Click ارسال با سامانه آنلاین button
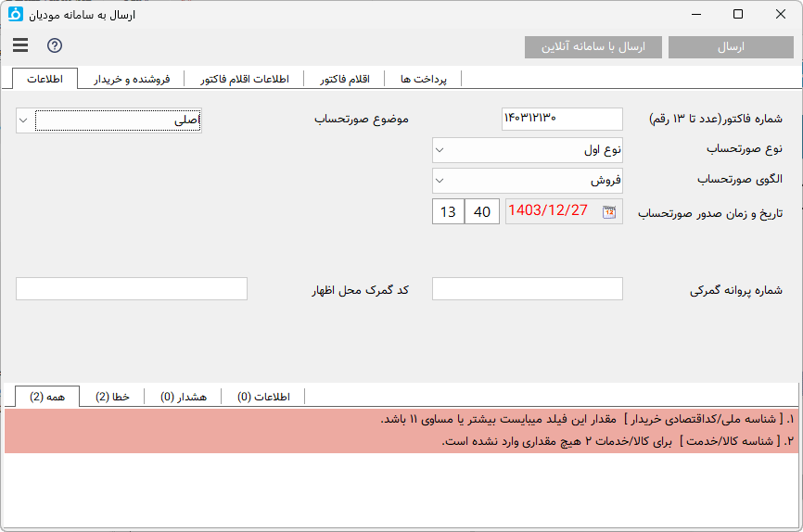This screenshot has height=532, width=803. click(x=593, y=47)
